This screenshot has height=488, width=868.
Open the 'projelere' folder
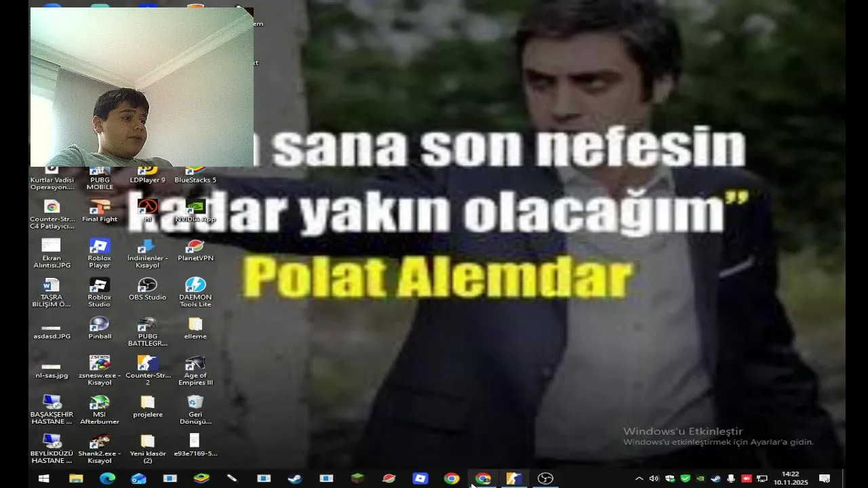pyautogui.click(x=147, y=406)
